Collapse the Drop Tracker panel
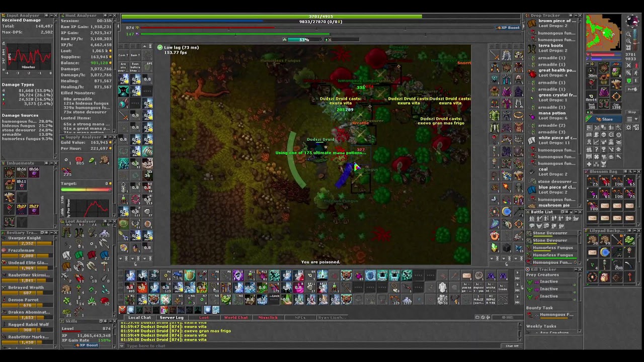 [x=576, y=16]
